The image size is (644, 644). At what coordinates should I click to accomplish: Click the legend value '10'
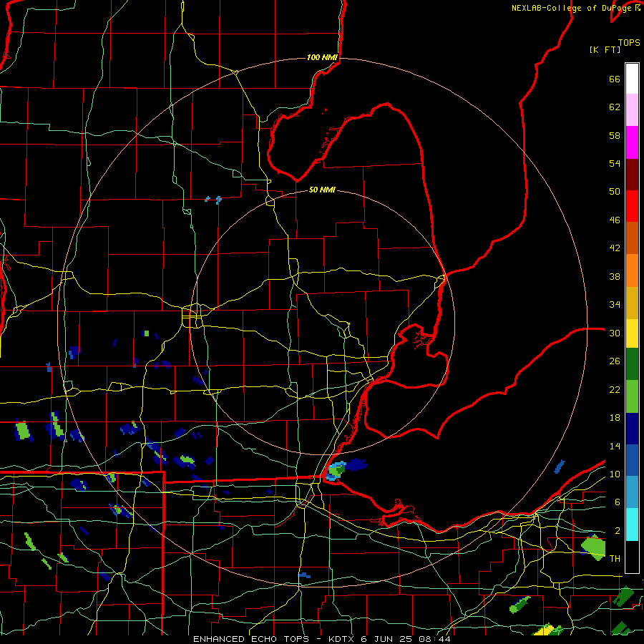pos(615,474)
